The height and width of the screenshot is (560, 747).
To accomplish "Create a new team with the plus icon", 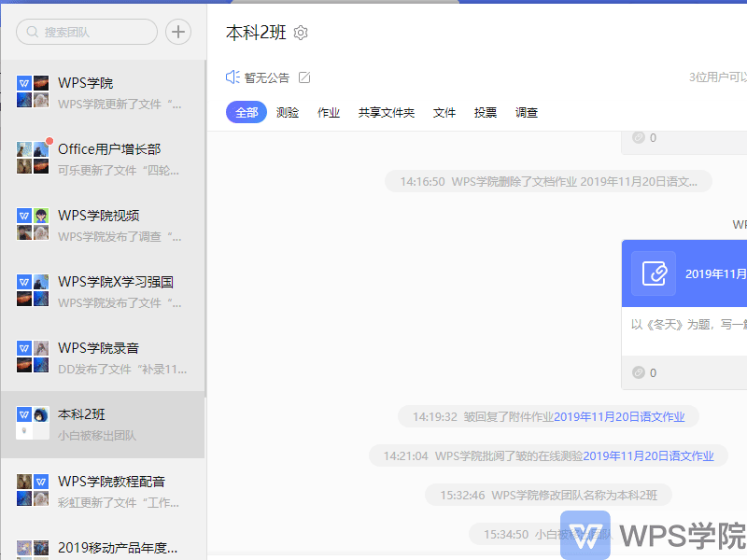I will click(178, 32).
